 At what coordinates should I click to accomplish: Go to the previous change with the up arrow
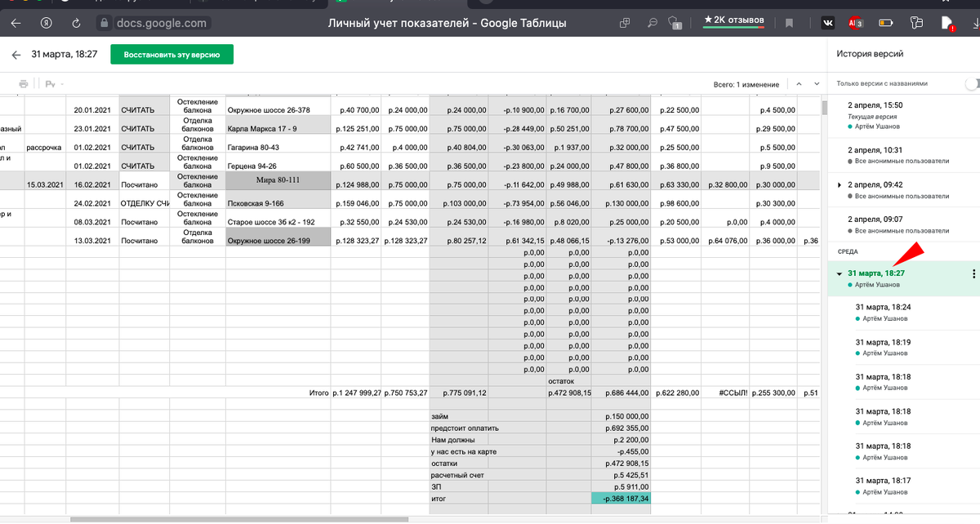click(x=799, y=84)
